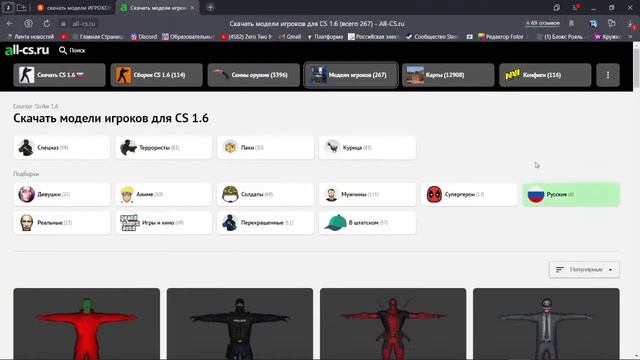The image size is (640, 360).
Task: Open Скачать CS 1.6 section
Action: click(x=59, y=75)
